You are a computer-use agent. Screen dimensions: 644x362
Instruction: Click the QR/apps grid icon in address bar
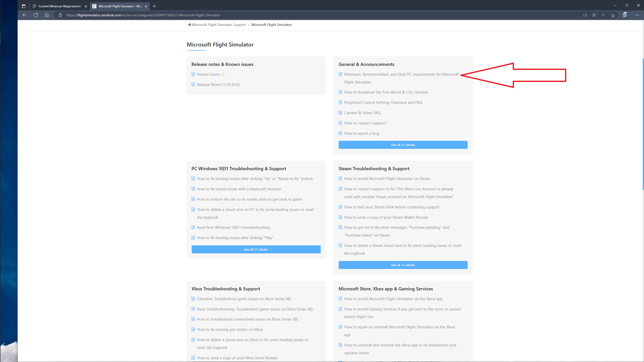(x=594, y=15)
